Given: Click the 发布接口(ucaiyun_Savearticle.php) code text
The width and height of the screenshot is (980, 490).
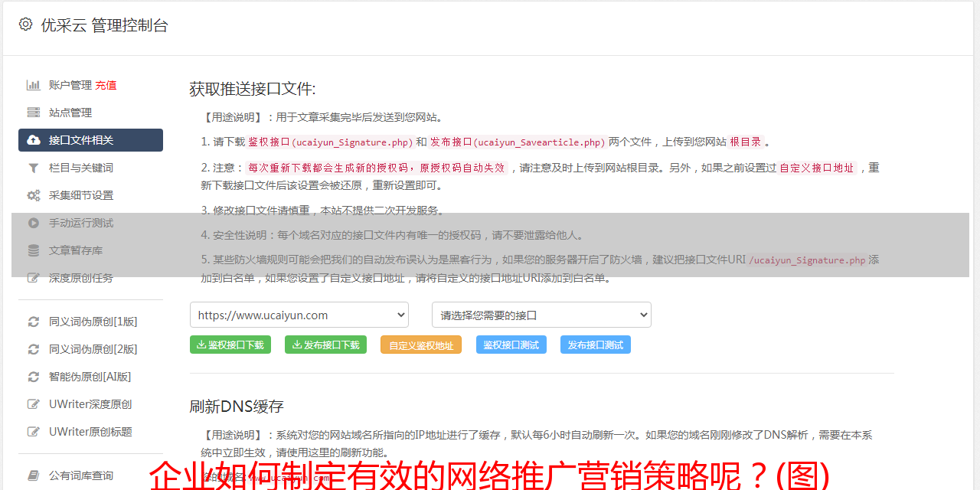Looking at the screenshot, I should (x=518, y=142).
